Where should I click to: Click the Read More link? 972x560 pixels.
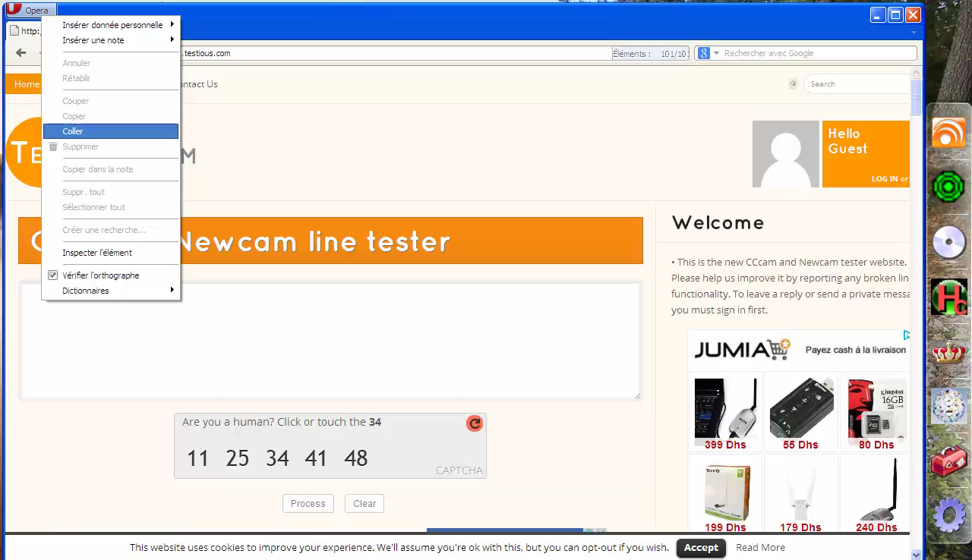[760, 548]
